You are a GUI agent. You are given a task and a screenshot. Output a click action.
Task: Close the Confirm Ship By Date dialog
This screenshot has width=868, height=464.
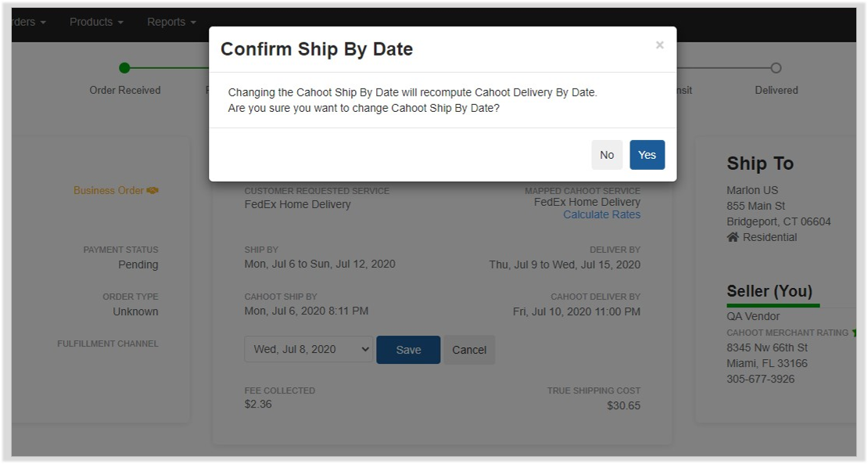(x=659, y=45)
